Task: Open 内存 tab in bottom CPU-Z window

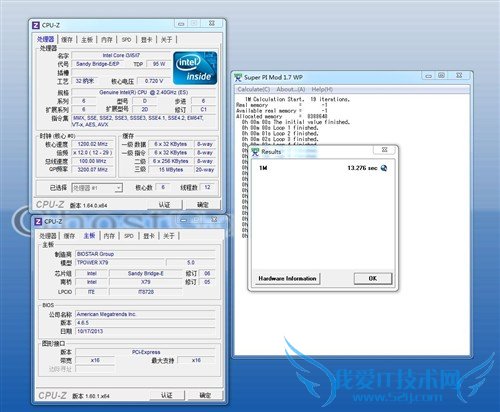Action: coord(109,236)
